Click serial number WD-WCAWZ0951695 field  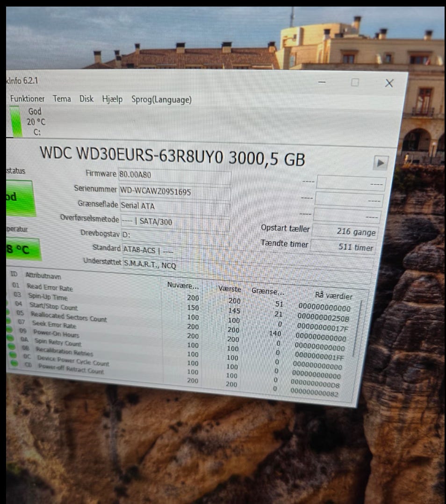pos(175,192)
